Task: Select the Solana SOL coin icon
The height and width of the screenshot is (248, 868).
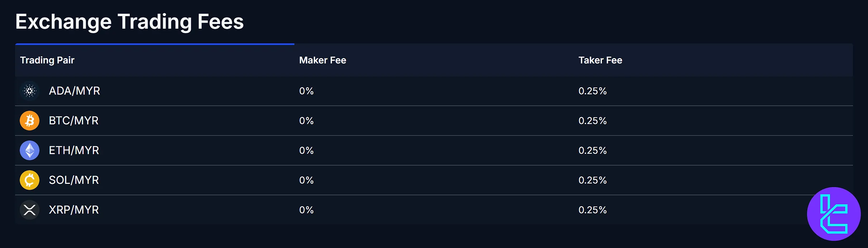Action: (x=29, y=180)
